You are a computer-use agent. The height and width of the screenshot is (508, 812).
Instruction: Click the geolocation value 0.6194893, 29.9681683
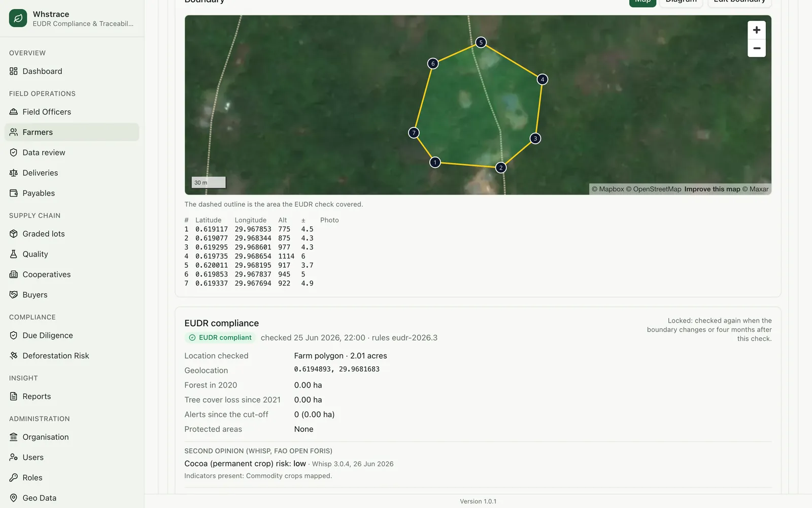(x=337, y=369)
